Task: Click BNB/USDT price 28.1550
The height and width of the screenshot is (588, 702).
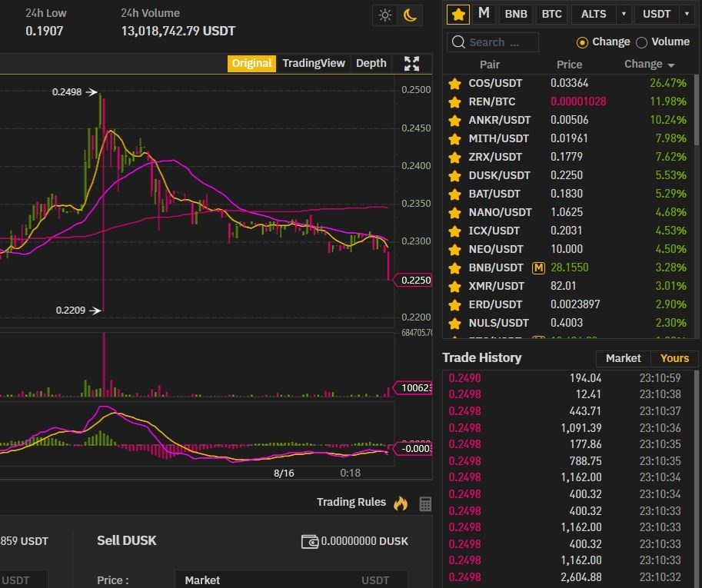Action: coord(570,267)
